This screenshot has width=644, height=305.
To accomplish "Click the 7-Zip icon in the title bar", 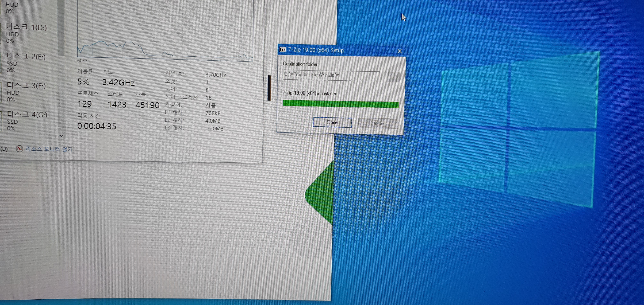I will [283, 50].
